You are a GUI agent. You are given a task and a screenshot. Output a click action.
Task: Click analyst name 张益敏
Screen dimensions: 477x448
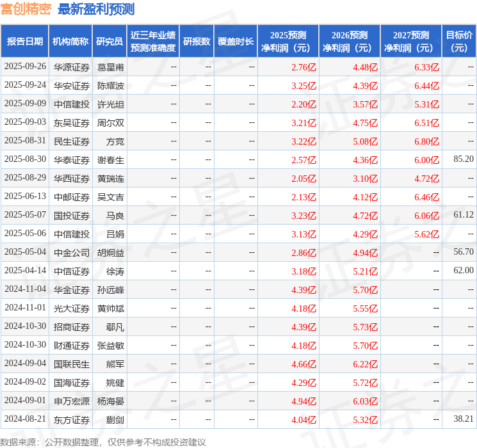click(x=110, y=345)
